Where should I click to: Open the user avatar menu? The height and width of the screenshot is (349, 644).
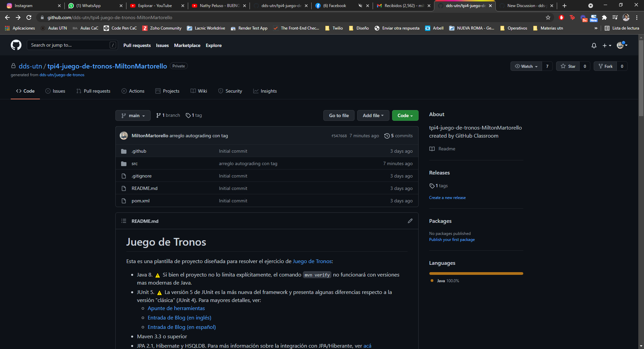click(x=622, y=45)
